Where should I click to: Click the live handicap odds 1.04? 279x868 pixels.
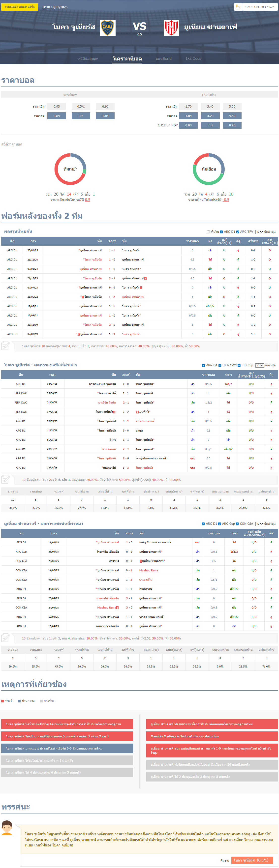pyautogui.click(x=105, y=116)
